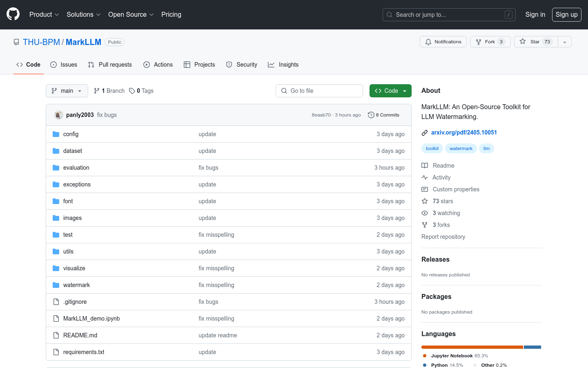The image size is (588, 368).
Task: Click 'update readme' commit message
Action: coord(218,335)
